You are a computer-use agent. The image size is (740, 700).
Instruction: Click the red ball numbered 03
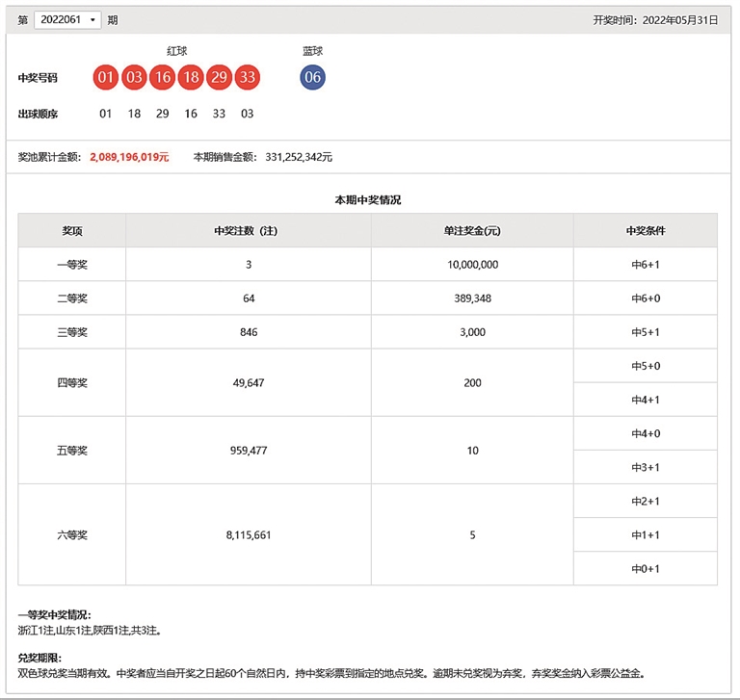[x=134, y=78]
